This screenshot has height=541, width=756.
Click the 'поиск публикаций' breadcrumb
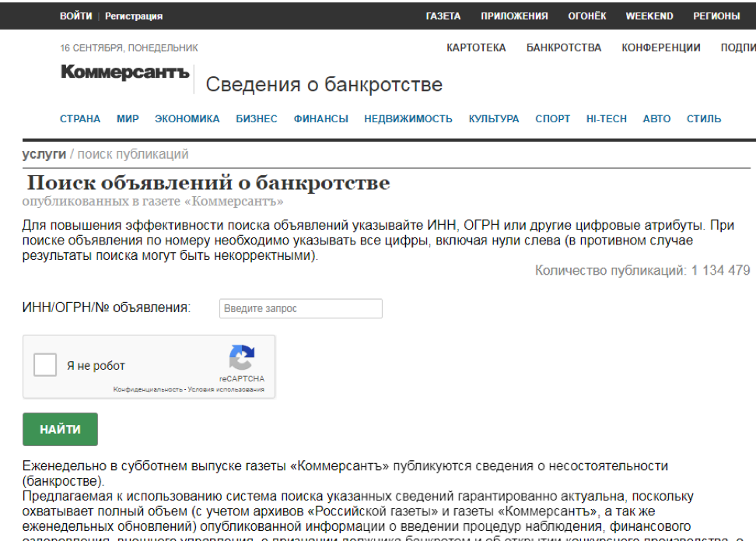pyautogui.click(x=133, y=154)
